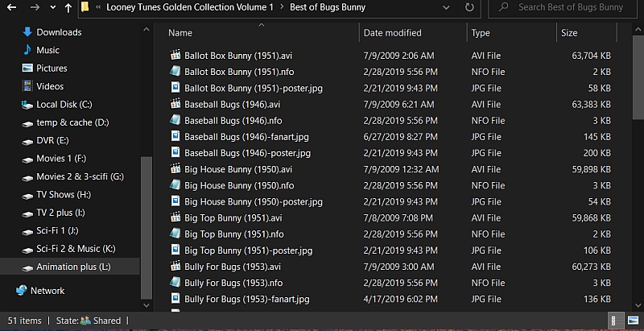The height and width of the screenshot is (331, 644).
Task: Open recent locations dropdown arrow
Action: tap(52, 7)
